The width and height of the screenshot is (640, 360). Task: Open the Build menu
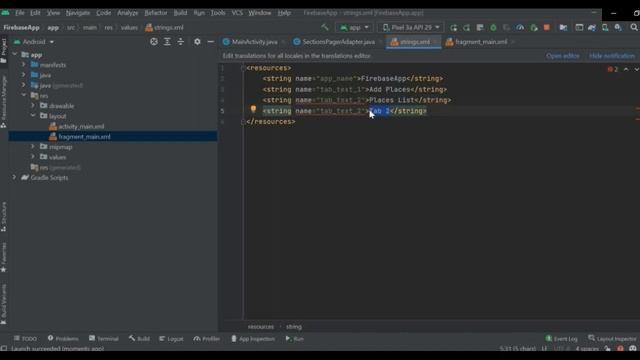click(x=180, y=13)
